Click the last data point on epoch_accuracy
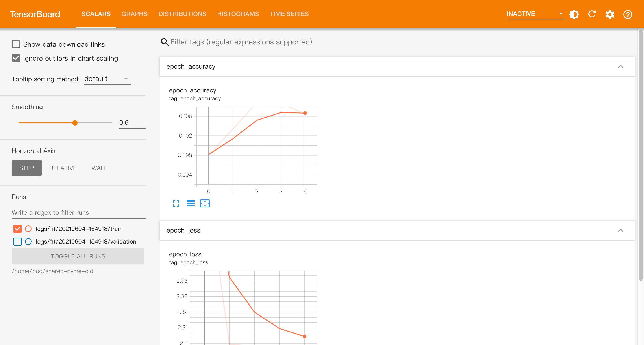The image size is (644, 345). (x=305, y=113)
